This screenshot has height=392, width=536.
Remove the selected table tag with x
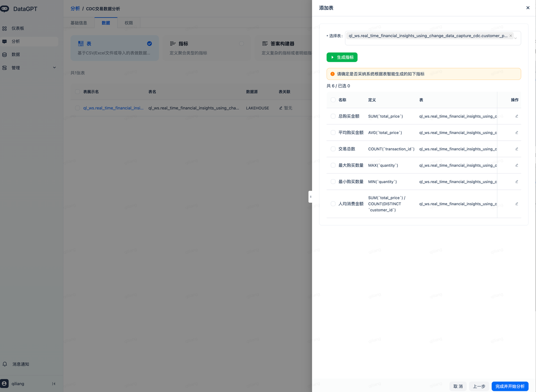coord(510,36)
